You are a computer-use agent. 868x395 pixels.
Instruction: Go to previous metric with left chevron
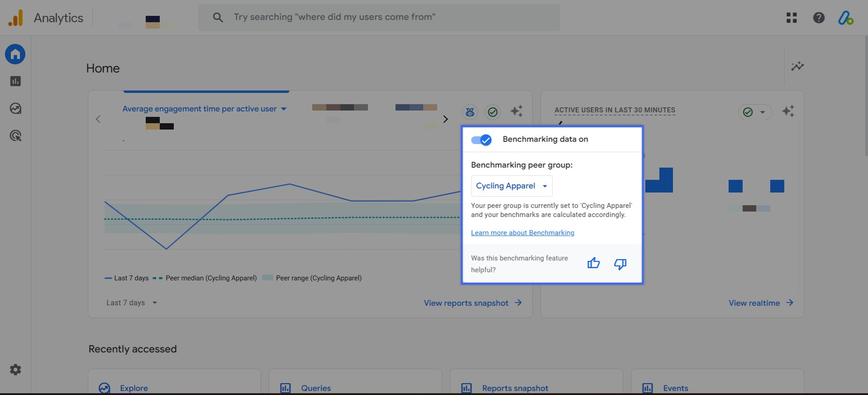[98, 119]
